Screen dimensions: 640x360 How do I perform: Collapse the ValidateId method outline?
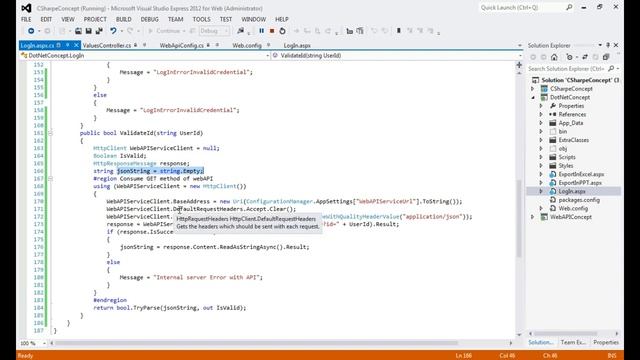coord(50,133)
